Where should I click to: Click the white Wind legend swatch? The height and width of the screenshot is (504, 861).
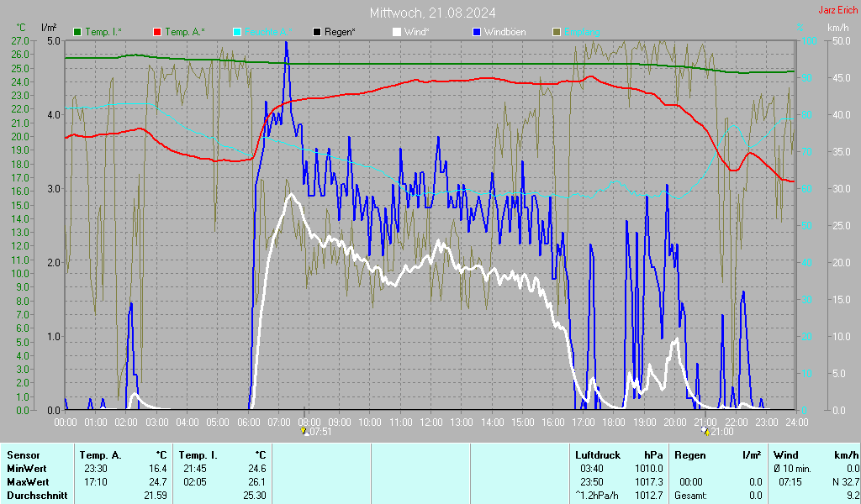(x=397, y=33)
